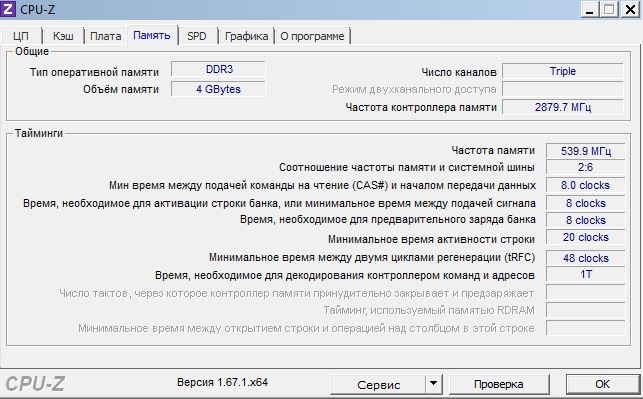Click the Проверка button
The height and width of the screenshot is (399, 643).
coord(499,385)
